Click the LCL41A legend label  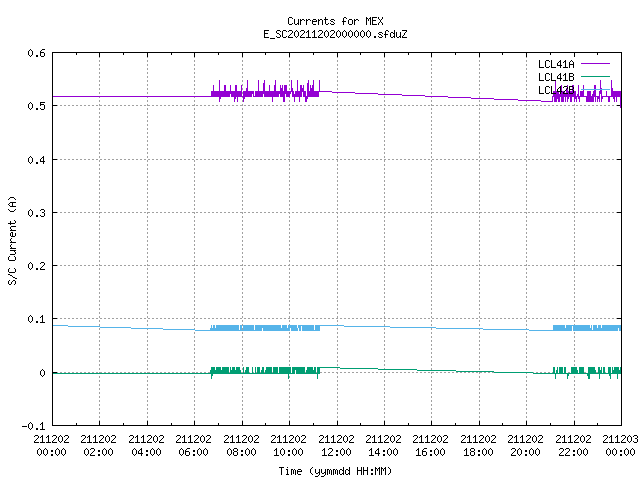556,64
